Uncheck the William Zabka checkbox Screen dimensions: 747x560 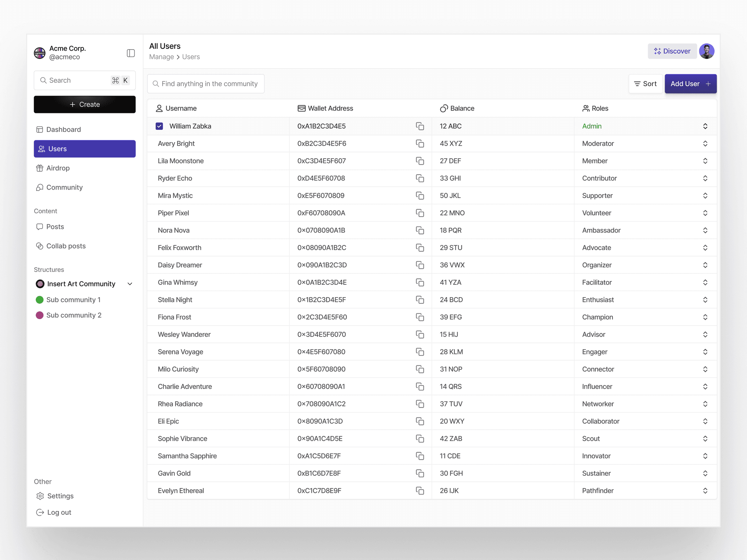[x=159, y=126]
